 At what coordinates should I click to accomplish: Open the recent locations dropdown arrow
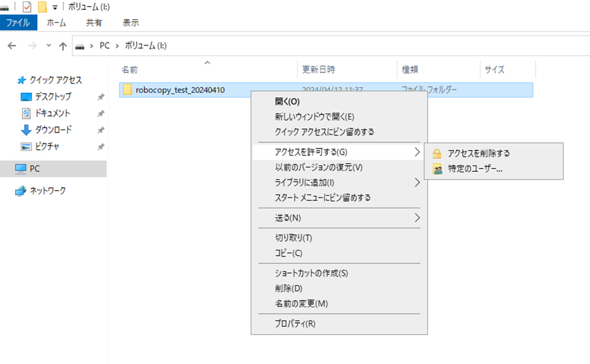49,46
